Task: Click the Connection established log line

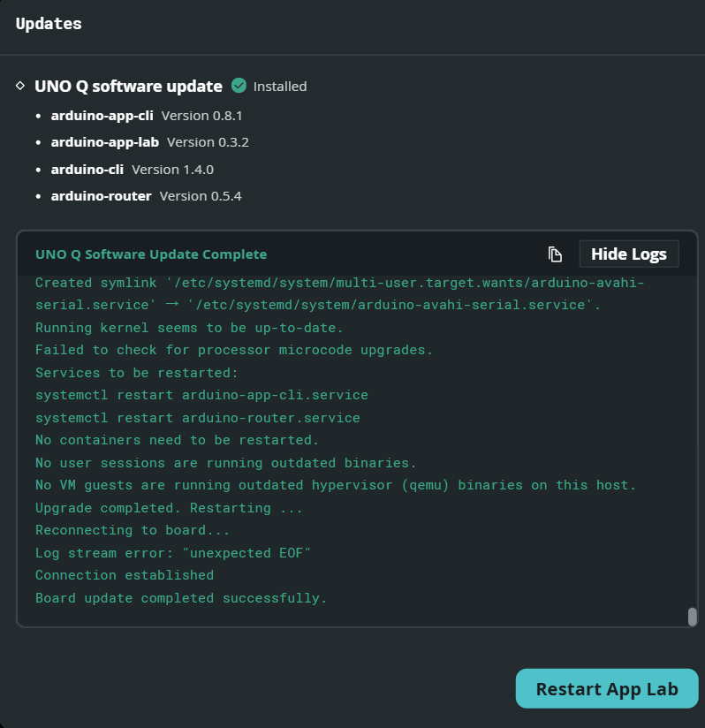Action: (125, 575)
